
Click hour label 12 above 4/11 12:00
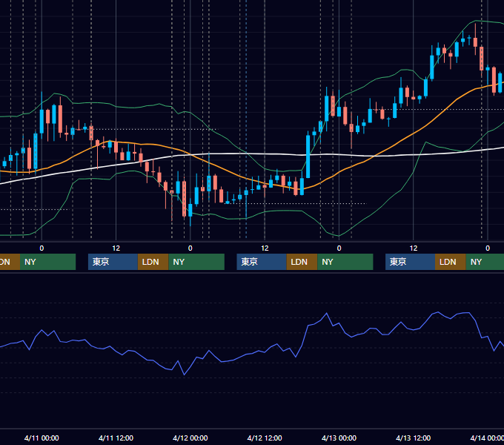click(x=116, y=248)
